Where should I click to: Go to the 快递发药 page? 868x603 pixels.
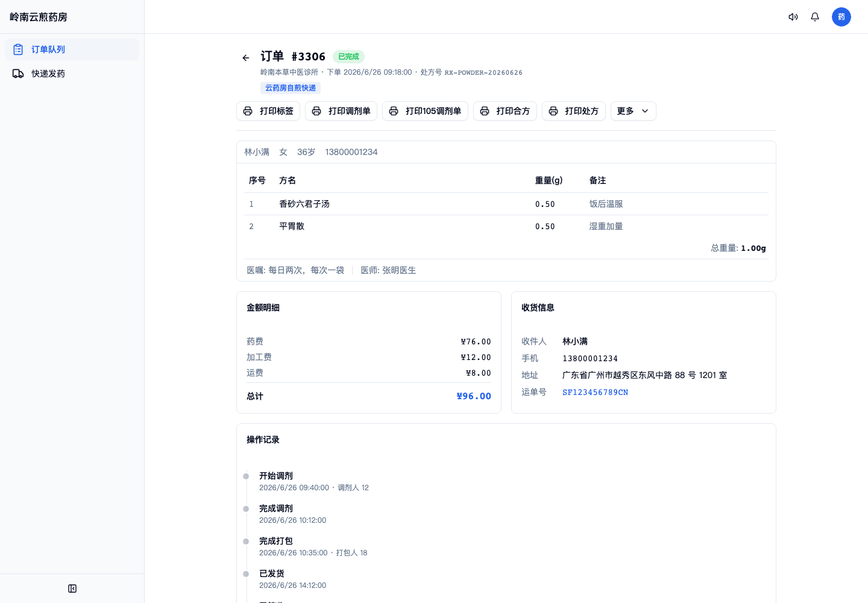pos(72,74)
